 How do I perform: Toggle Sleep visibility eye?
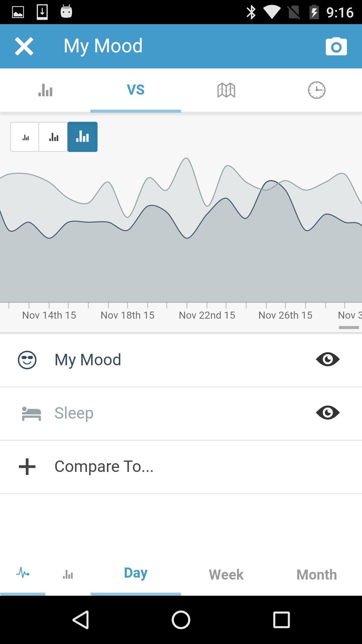pyautogui.click(x=328, y=413)
